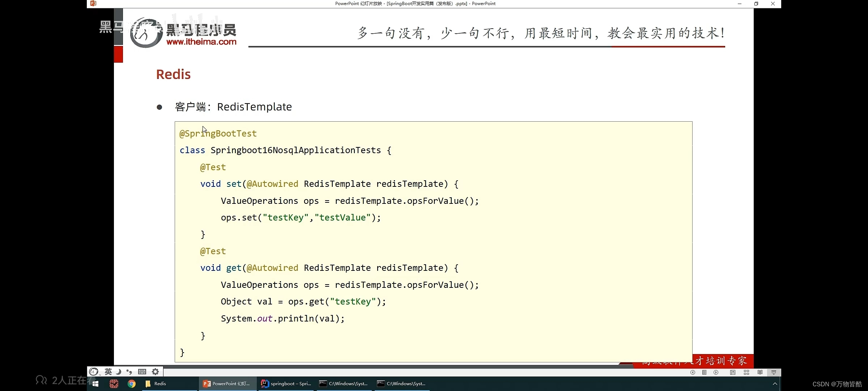
Task: Switch to Slide Sorter view icon
Action: click(x=746, y=373)
